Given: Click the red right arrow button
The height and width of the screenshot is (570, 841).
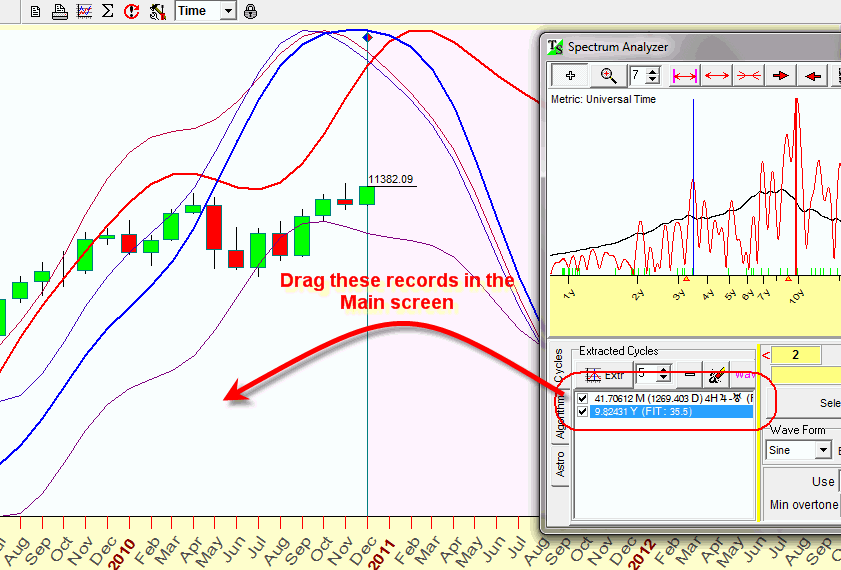Looking at the screenshot, I should click(781, 75).
